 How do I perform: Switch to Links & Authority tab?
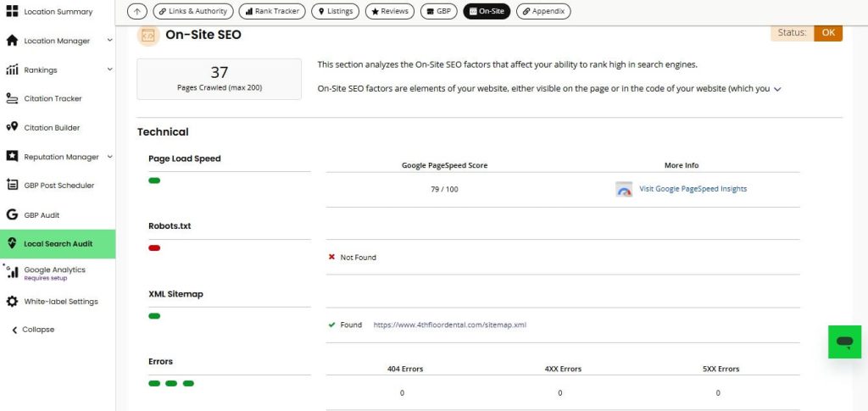pos(193,11)
